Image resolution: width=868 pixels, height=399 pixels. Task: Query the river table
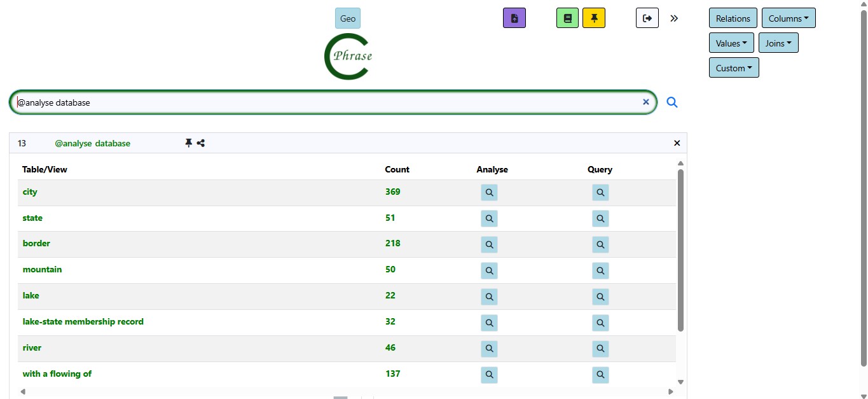(600, 349)
